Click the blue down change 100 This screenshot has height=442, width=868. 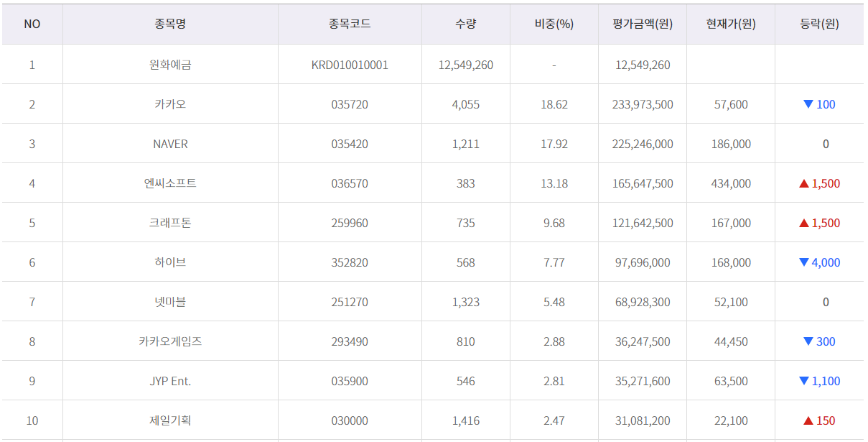(x=819, y=104)
